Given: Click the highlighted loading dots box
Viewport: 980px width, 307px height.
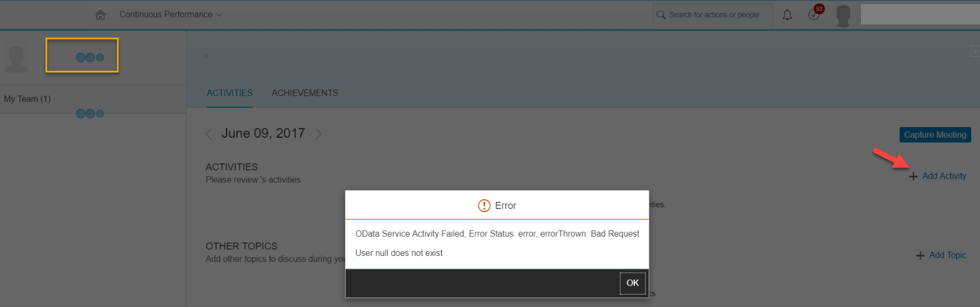Looking at the screenshot, I should [x=82, y=55].
